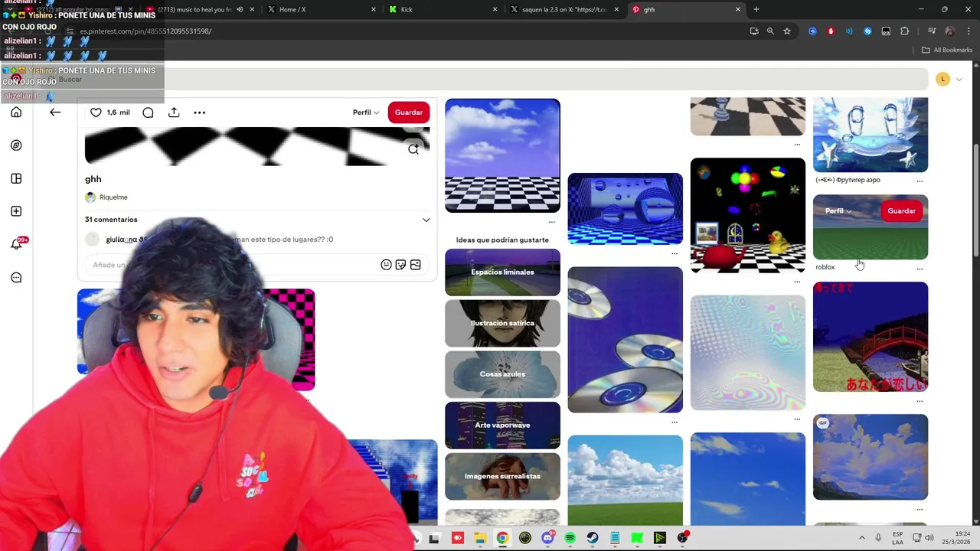Open notifications bell in Pinterest sidebar

[16, 244]
